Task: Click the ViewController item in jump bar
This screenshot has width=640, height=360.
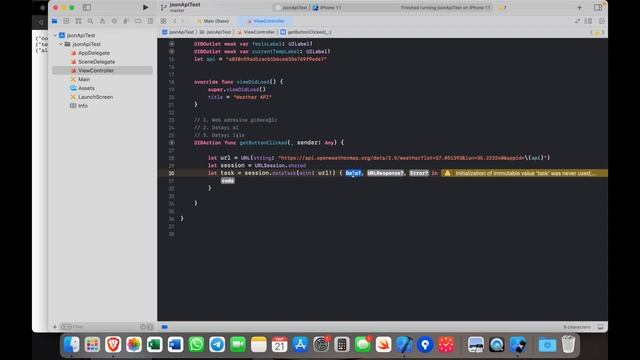Action: pyautogui.click(x=256, y=32)
